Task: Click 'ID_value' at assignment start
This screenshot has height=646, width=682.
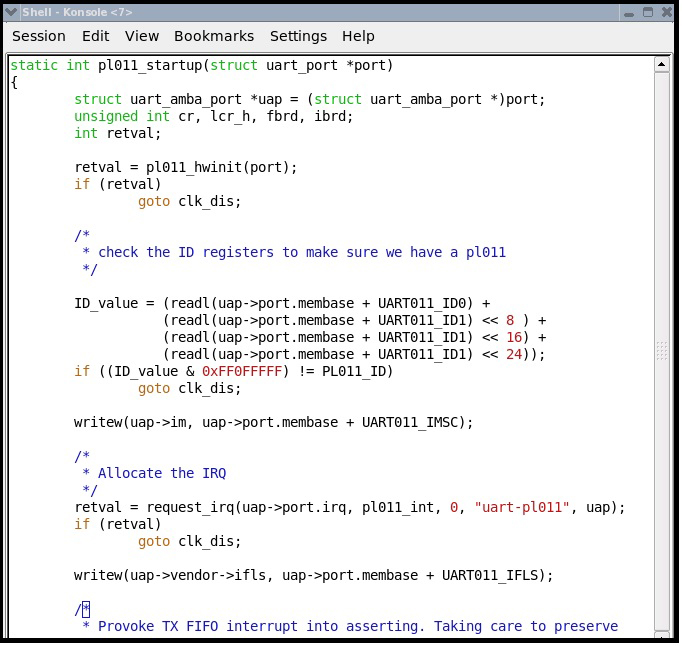Action: tap(106, 303)
